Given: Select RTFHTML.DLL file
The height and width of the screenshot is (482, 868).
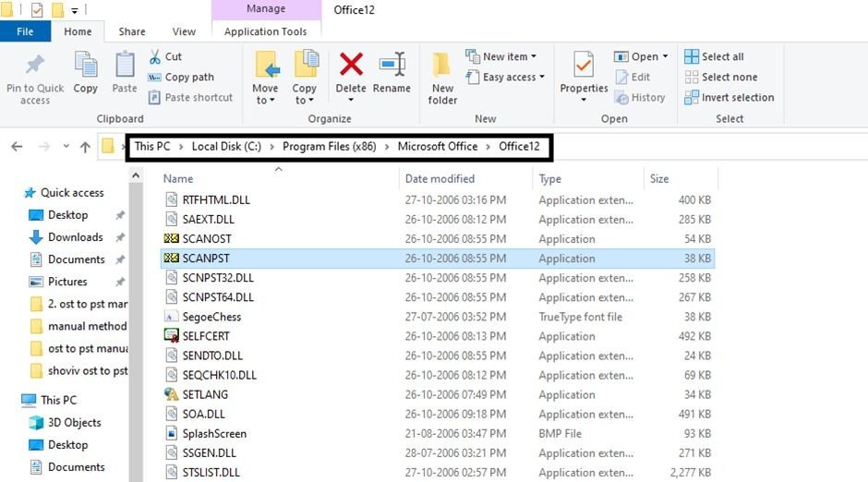Looking at the screenshot, I should 438,199.
